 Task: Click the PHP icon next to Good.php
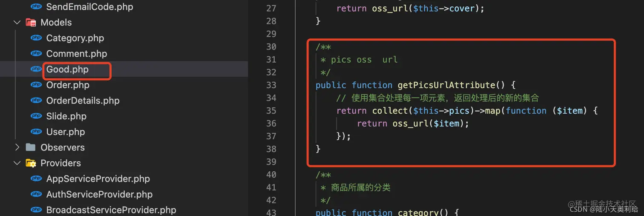(x=36, y=69)
